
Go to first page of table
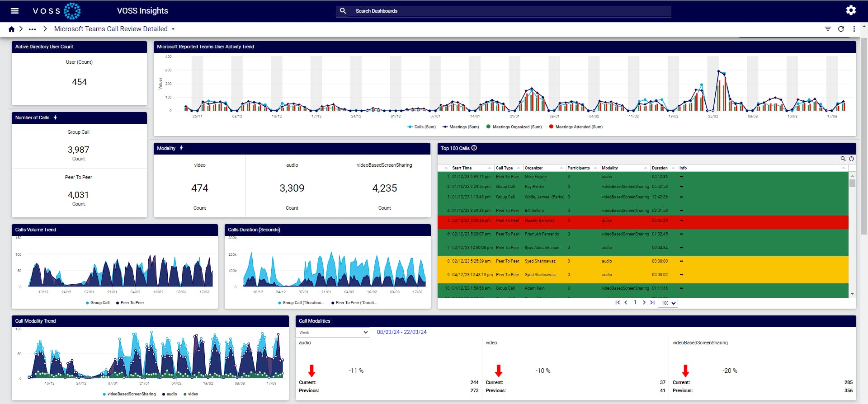click(x=618, y=303)
